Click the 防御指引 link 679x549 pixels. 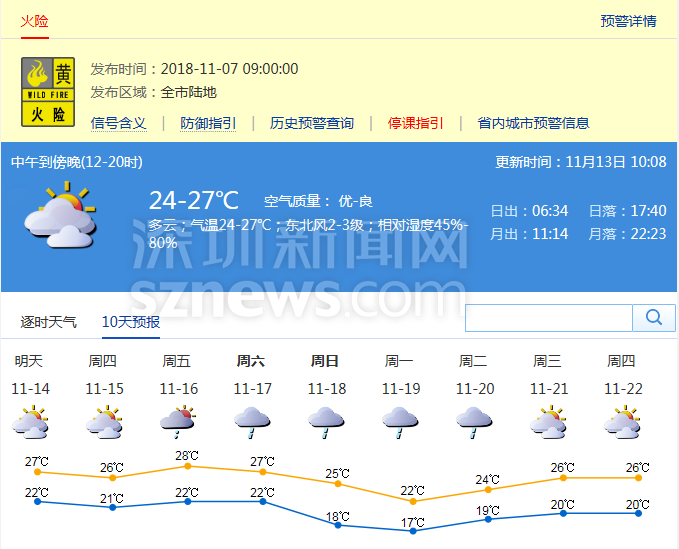pyautogui.click(x=208, y=123)
